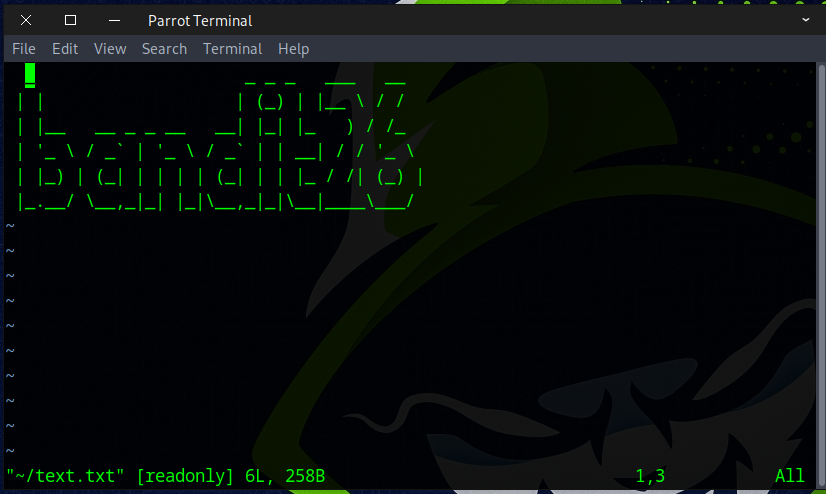Click the last tilde above the status line

[x=10, y=451]
